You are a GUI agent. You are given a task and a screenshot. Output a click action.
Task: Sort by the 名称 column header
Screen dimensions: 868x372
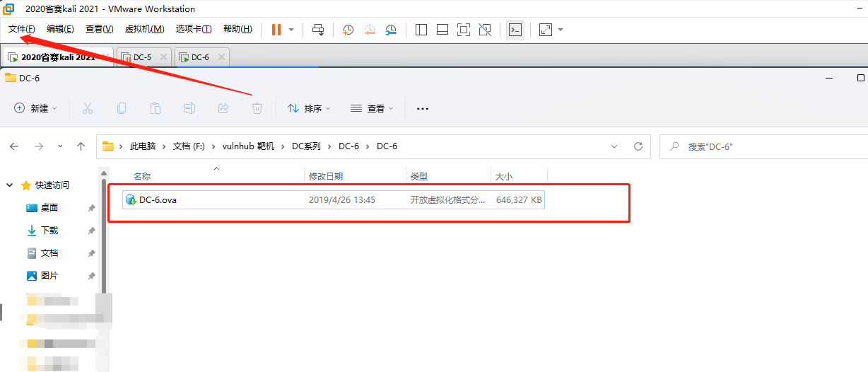coord(142,176)
